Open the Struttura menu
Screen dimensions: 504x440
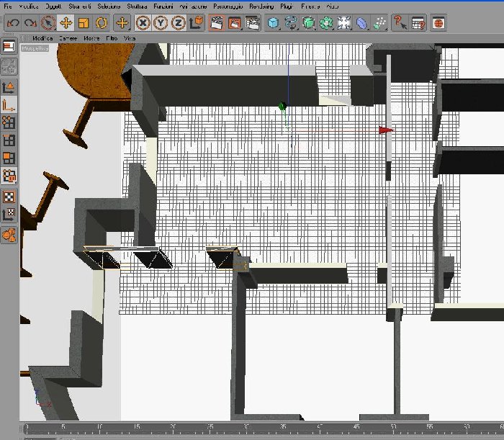137,6
